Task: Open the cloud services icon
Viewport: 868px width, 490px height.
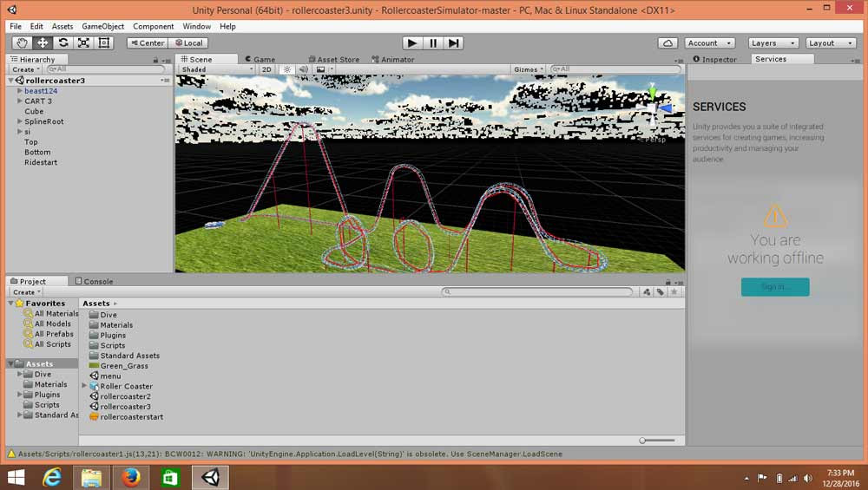Action: pos(667,43)
